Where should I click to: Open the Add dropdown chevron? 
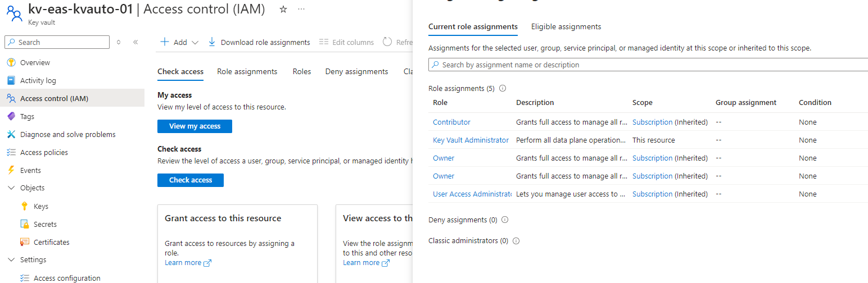[195, 43]
